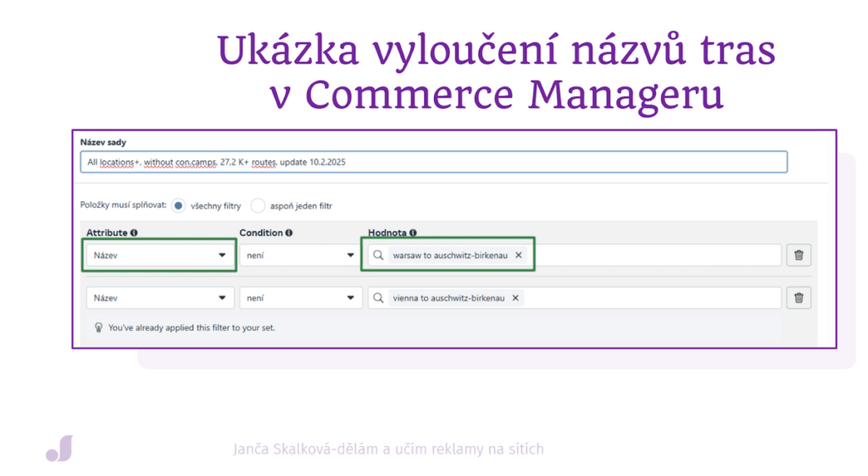
Task: Click the Hodnota info icon
Action: tap(413, 232)
